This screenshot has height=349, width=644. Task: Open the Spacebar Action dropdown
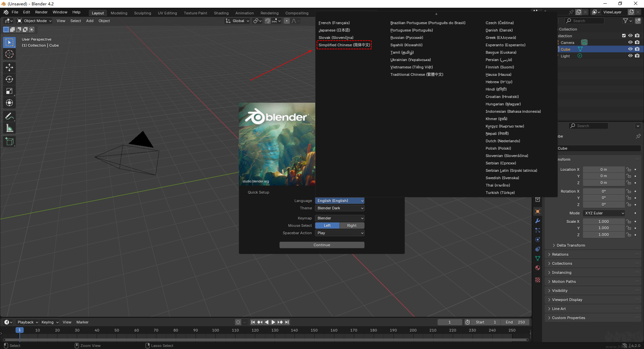[x=339, y=233]
